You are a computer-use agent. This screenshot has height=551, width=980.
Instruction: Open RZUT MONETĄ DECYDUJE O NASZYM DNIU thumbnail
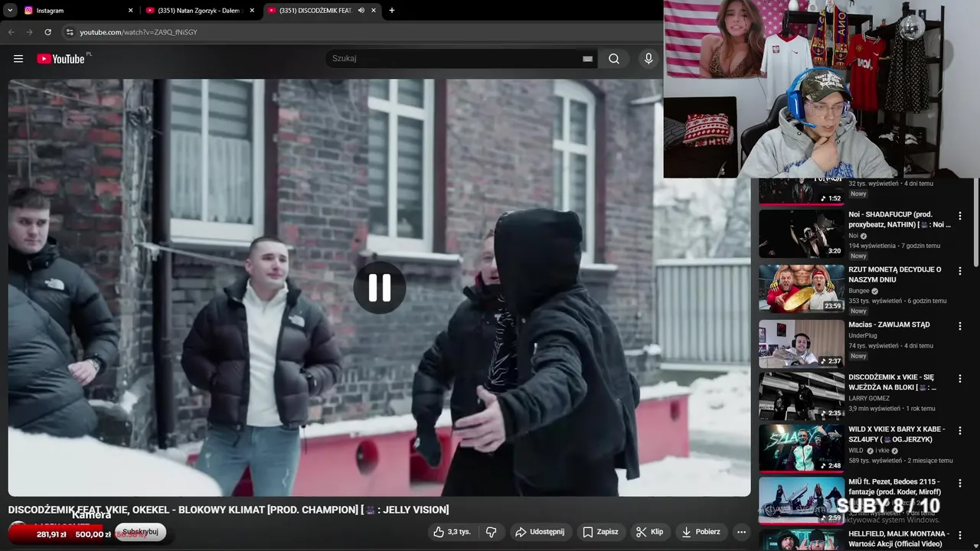(802, 289)
